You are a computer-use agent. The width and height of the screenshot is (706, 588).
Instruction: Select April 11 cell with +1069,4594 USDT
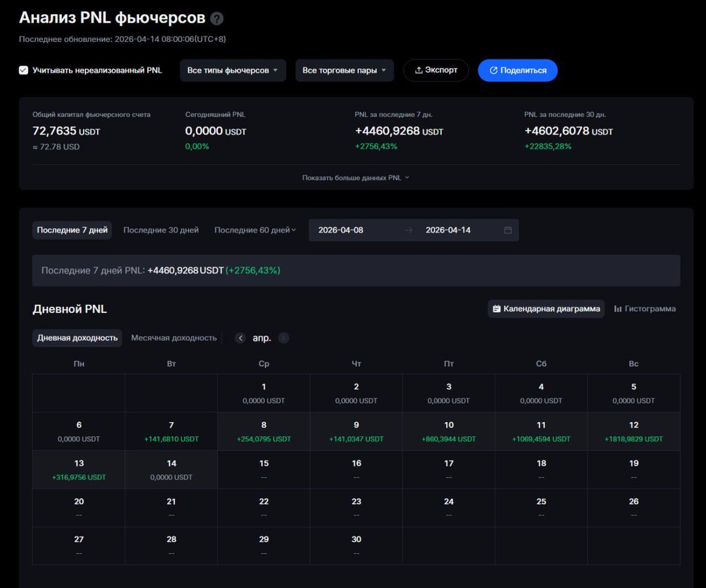point(541,432)
